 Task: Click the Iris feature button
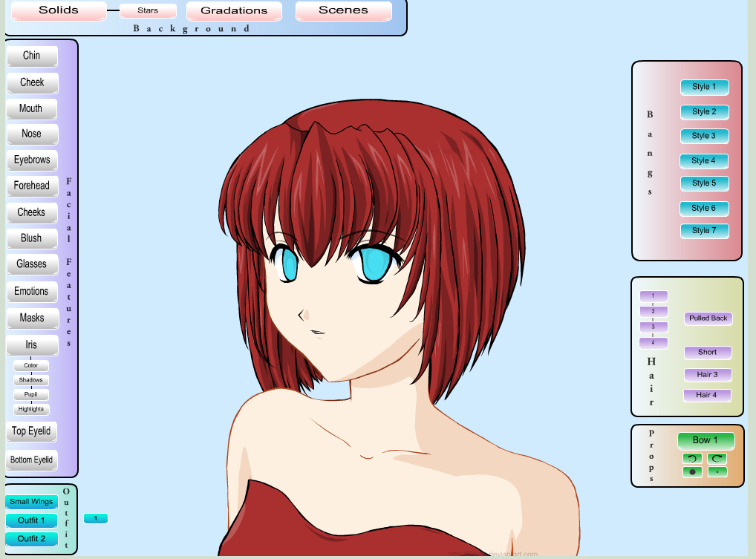[x=32, y=345]
